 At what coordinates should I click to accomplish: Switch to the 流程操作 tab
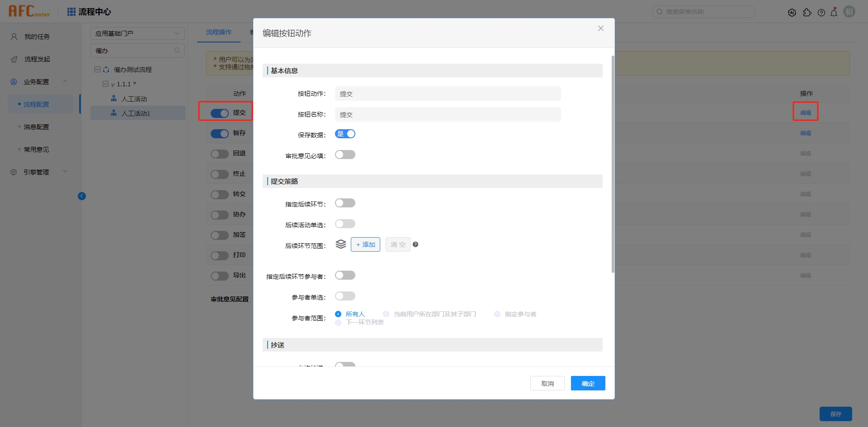tap(219, 32)
